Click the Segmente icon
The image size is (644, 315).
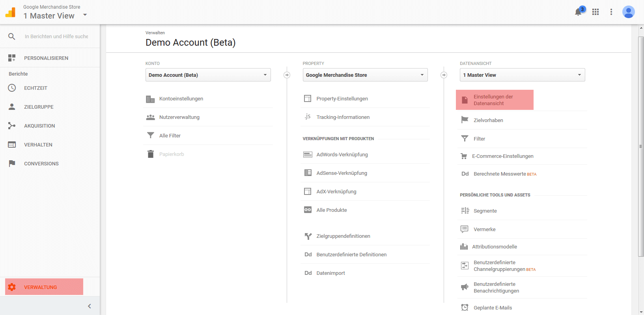(x=465, y=211)
